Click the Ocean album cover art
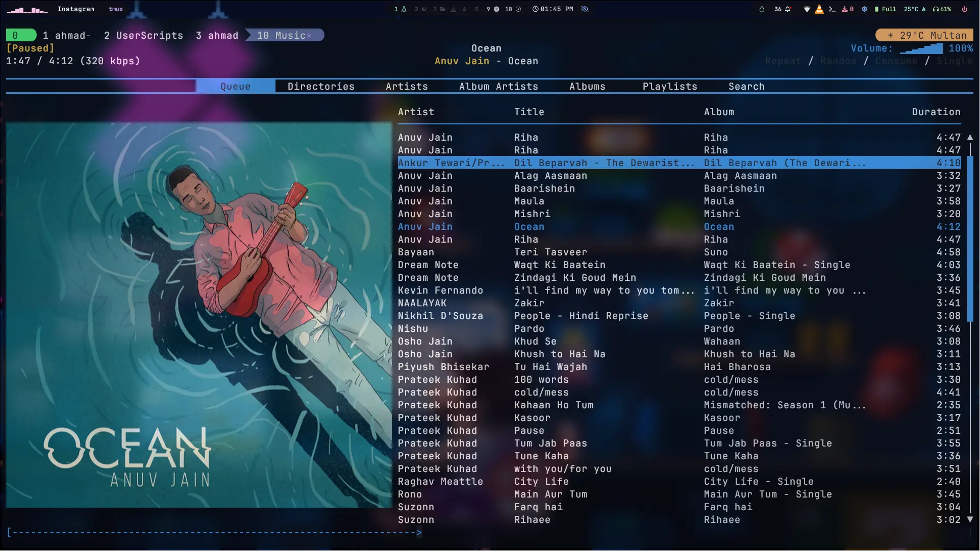 point(198,314)
